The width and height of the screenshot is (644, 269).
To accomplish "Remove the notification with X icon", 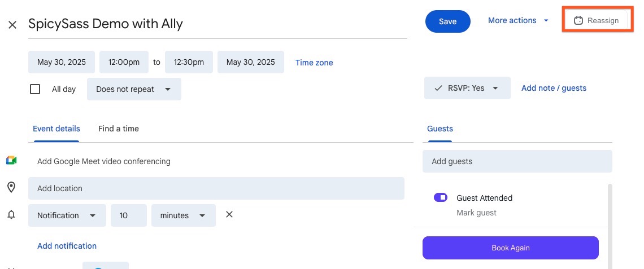I will tap(229, 214).
